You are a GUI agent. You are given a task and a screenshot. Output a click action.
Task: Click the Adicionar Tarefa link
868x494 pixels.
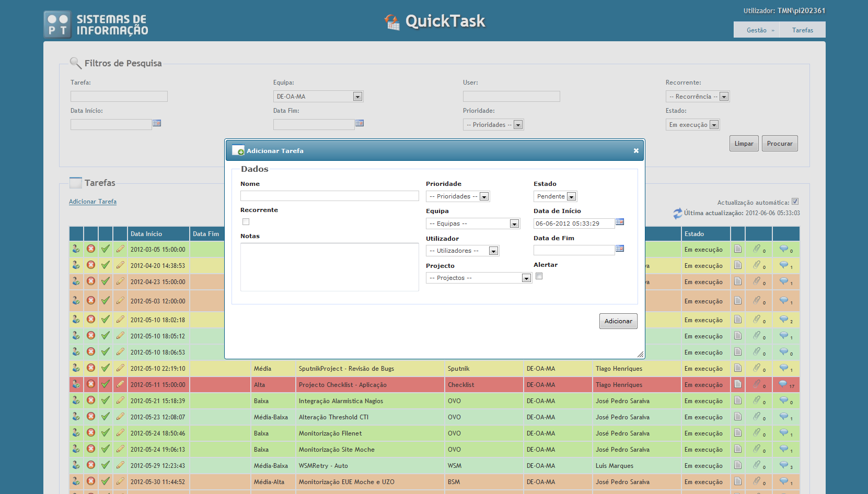click(x=92, y=202)
